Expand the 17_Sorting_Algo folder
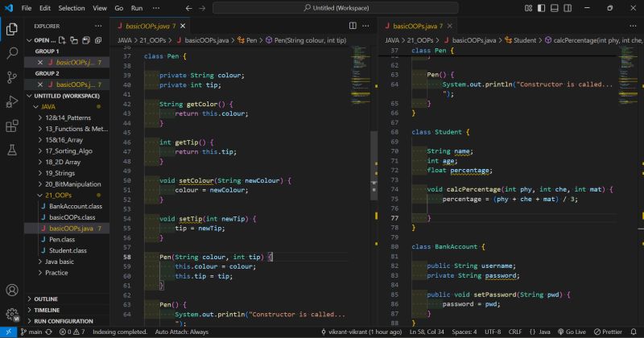This screenshot has height=338, width=644. pyautogui.click(x=39, y=151)
